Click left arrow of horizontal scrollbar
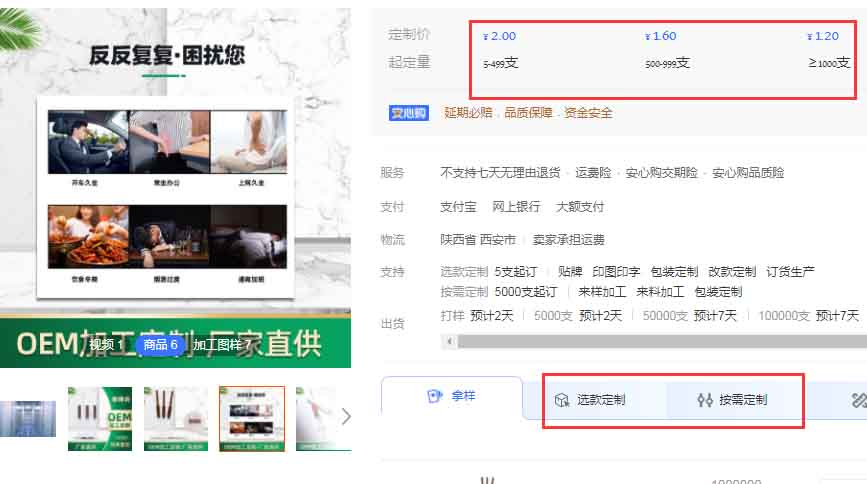 click(x=451, y=341)
